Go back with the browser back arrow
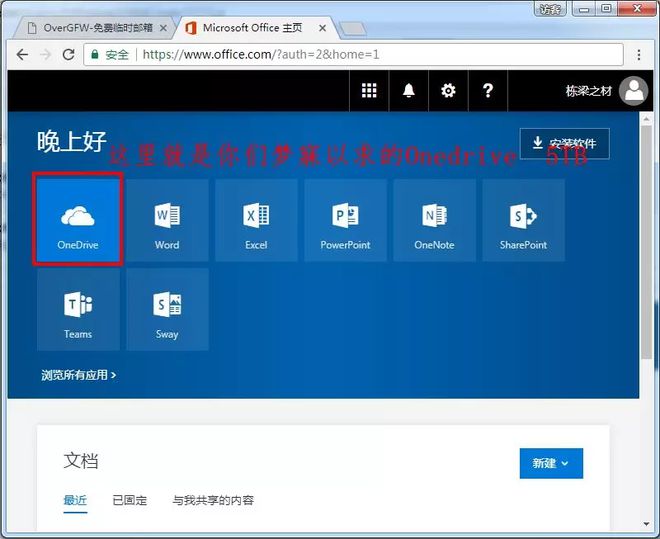660x539 pixels. point(22,54)
